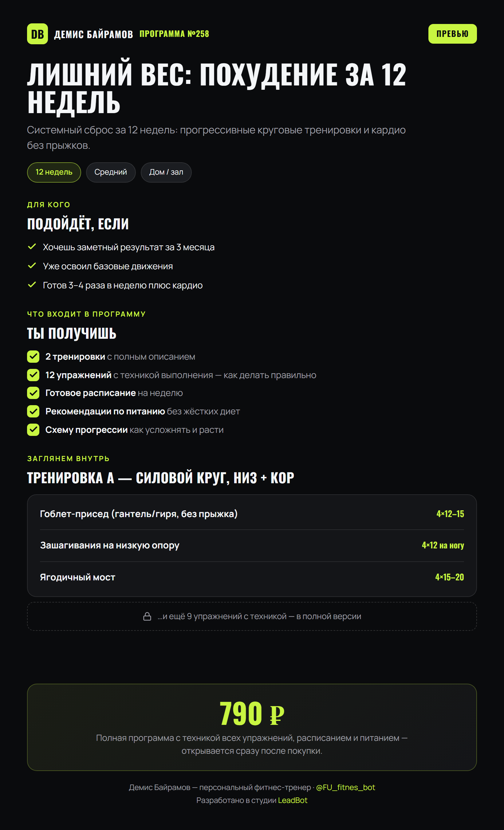Click the DB logo icon
504x830 pixels.
(x=37, y=34)
